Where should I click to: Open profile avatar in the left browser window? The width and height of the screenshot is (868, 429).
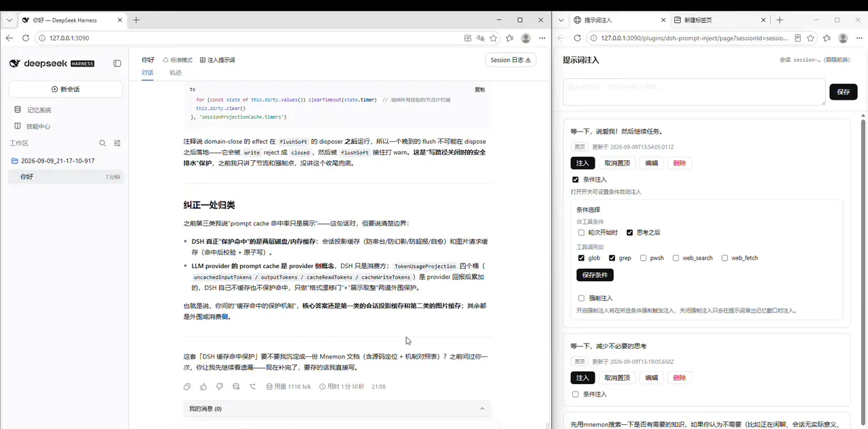click(526, 38)
